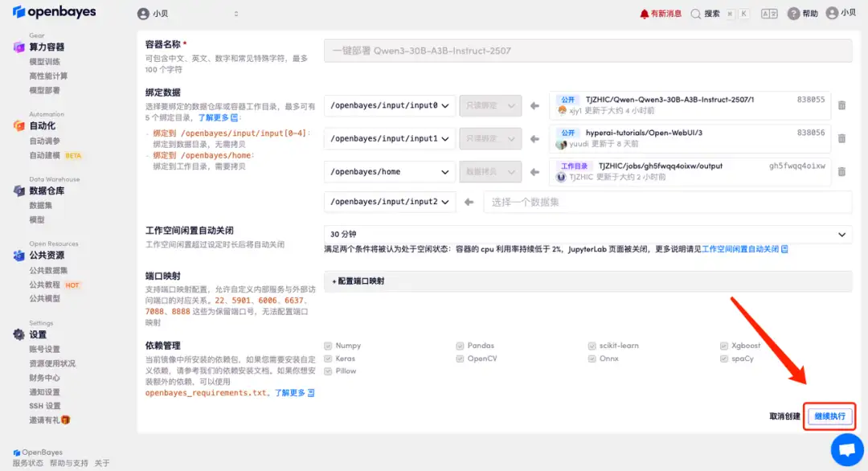The image size is (868, 471).
Task: Expand the 30 分钟 idle shutdown dropdown
Action: click(x=588, y=234)
